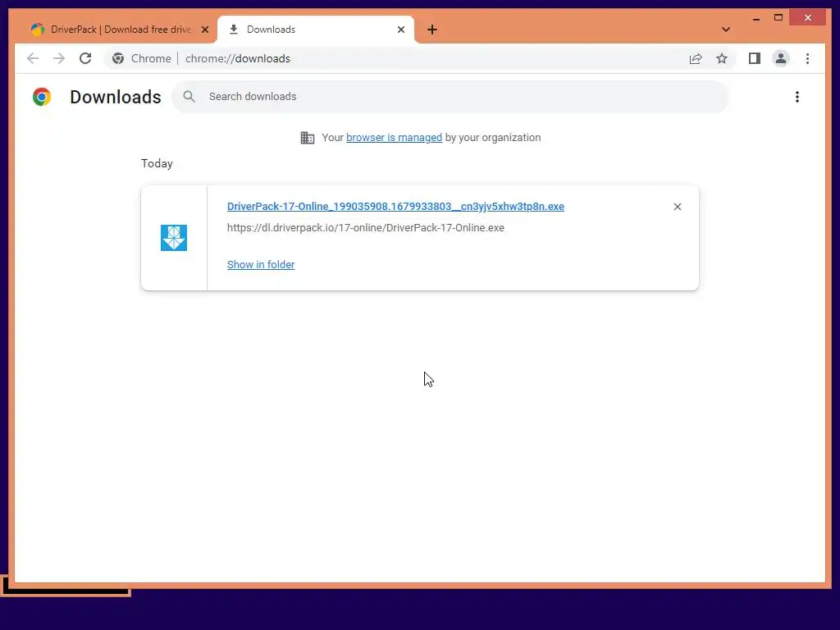Go back with the browser back arrow
The image size is (840, 630).
33,58
